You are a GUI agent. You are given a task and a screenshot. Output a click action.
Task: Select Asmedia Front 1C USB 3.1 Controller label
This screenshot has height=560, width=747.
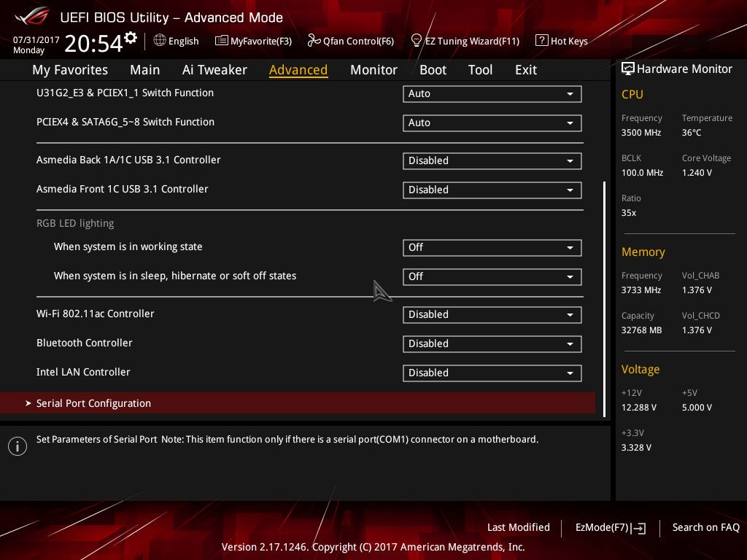coord(123,189)
